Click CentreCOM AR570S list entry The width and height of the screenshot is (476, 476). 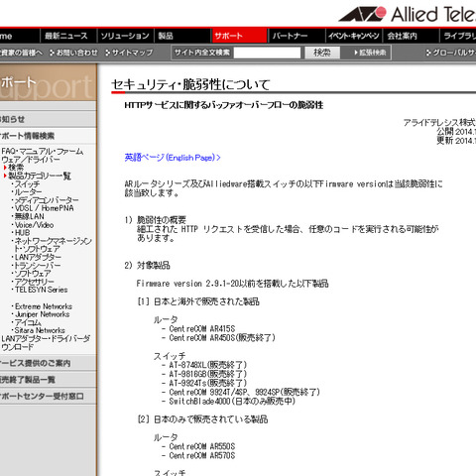tap(202, 455)
